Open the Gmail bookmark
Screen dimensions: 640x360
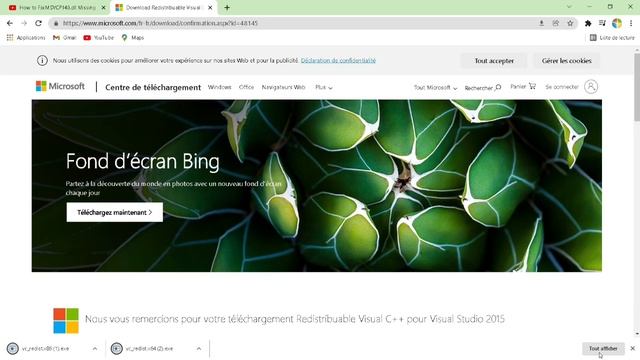click(x=64, y=38)
